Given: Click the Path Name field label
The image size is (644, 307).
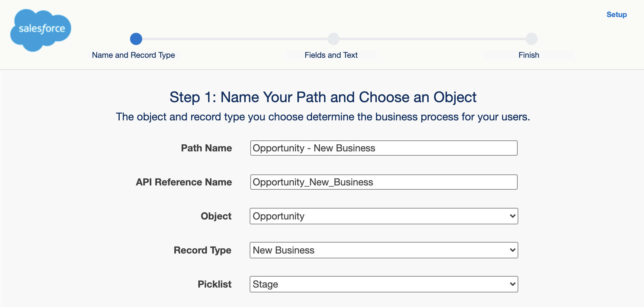Looking at the screenshot, I should click(207, 148).
